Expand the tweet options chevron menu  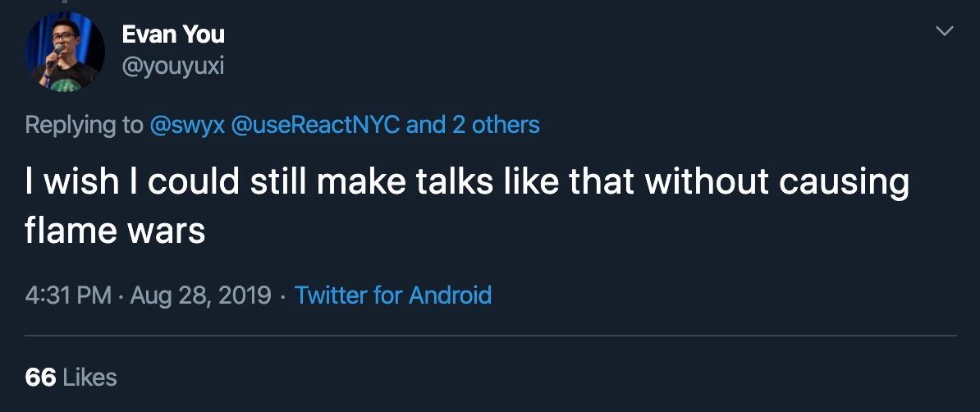pos(945,32)
